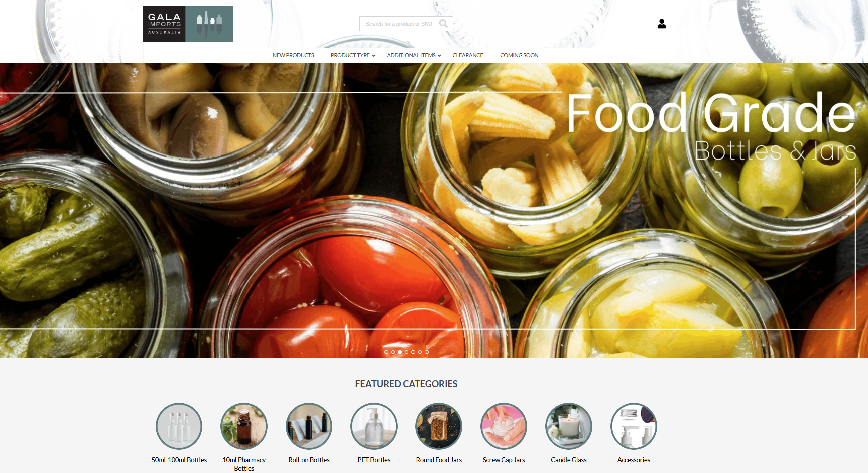Select the 10ml Pharmacy Bottles circle image
868x473 pixels.
244,426
